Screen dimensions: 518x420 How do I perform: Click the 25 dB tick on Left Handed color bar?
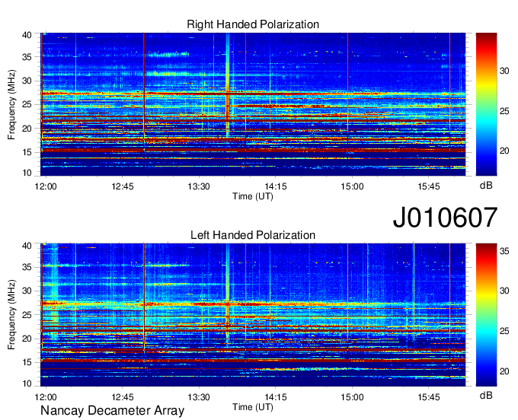pos(504,331)
